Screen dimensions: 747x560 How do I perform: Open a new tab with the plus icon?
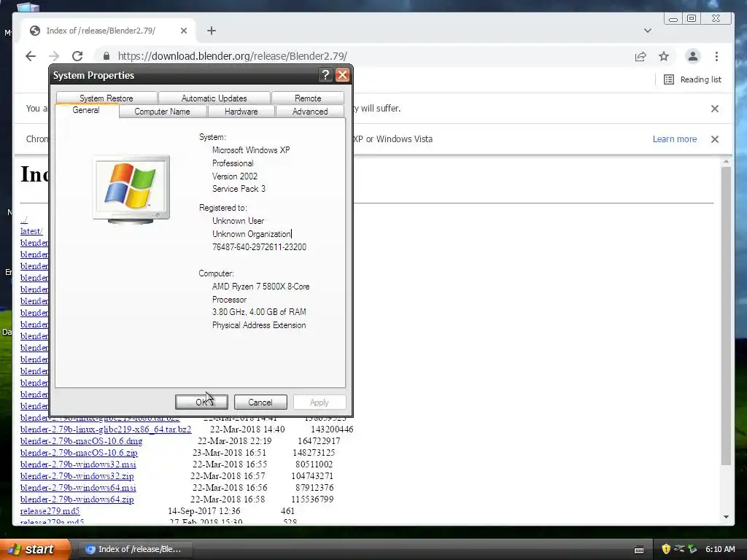[x=212, y=31]
